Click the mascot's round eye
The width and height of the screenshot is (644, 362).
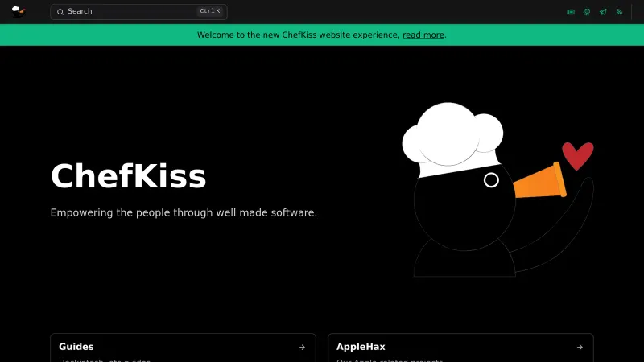click(491, 180)
